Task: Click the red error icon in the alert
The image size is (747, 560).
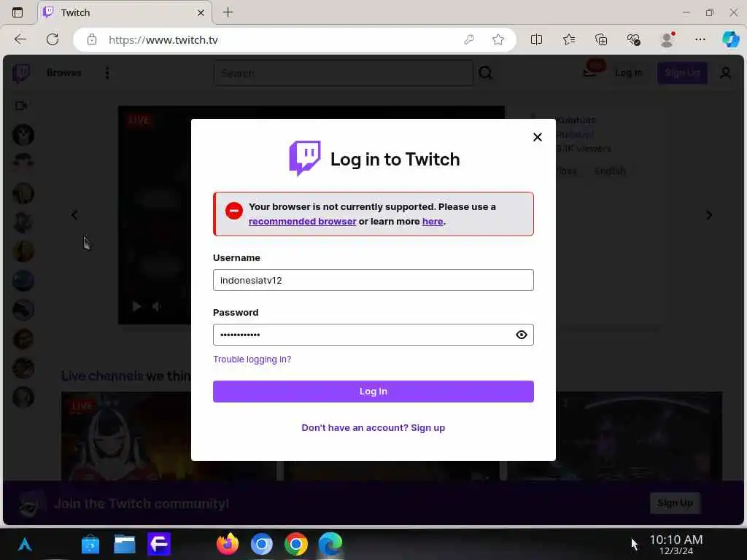Action: (x=234, y=211)
